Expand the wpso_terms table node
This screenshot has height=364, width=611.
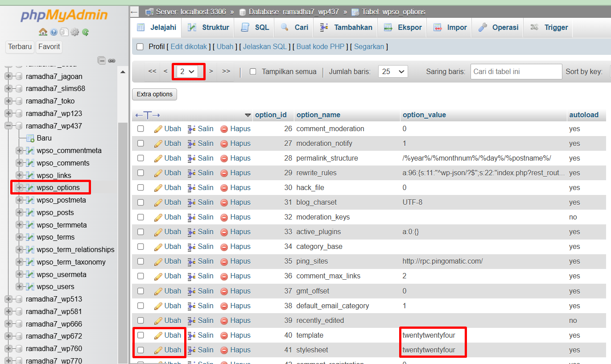pos(19,237)
